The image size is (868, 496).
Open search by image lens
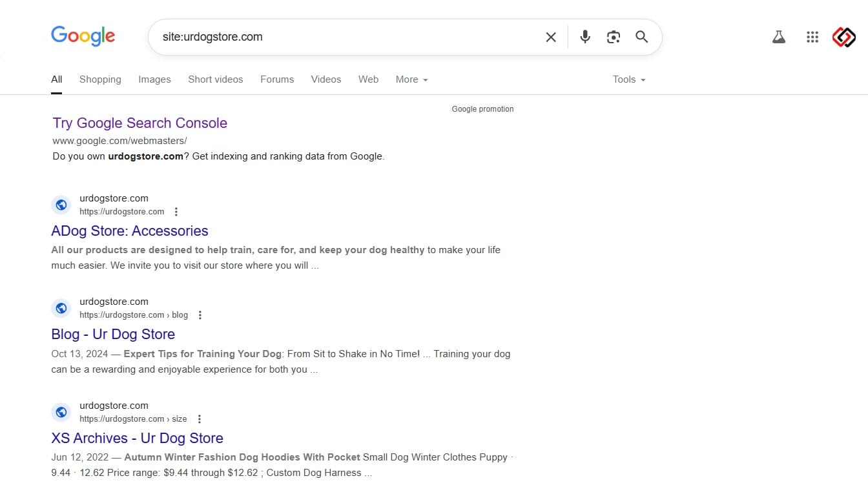point(613,37)
